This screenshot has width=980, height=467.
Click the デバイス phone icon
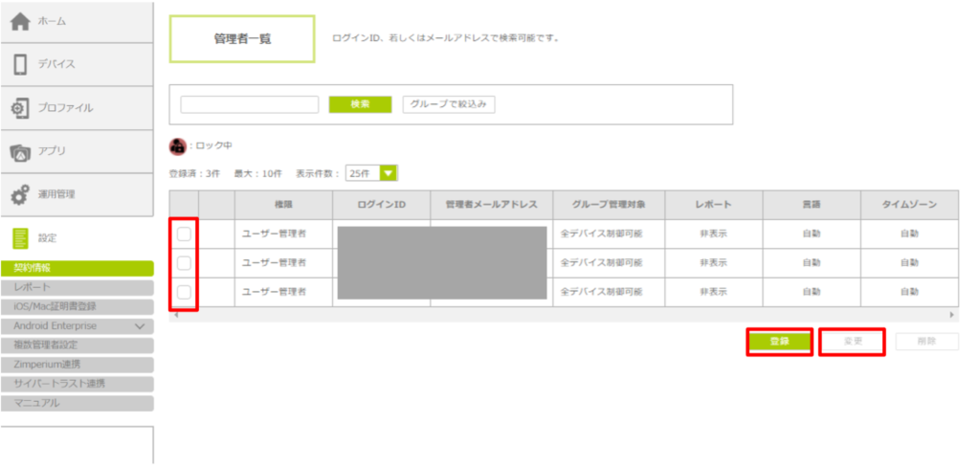click(19, 65)
